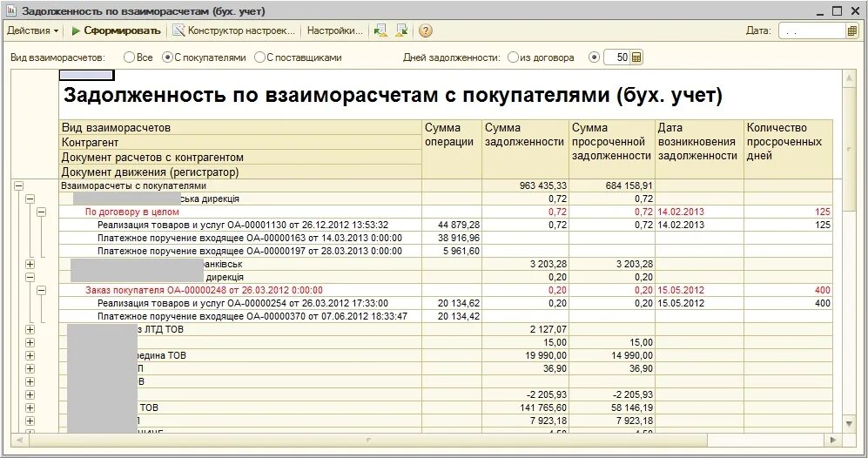Click the Сумма операции column header
Screen dimensions: 868x458
(452, 149)
